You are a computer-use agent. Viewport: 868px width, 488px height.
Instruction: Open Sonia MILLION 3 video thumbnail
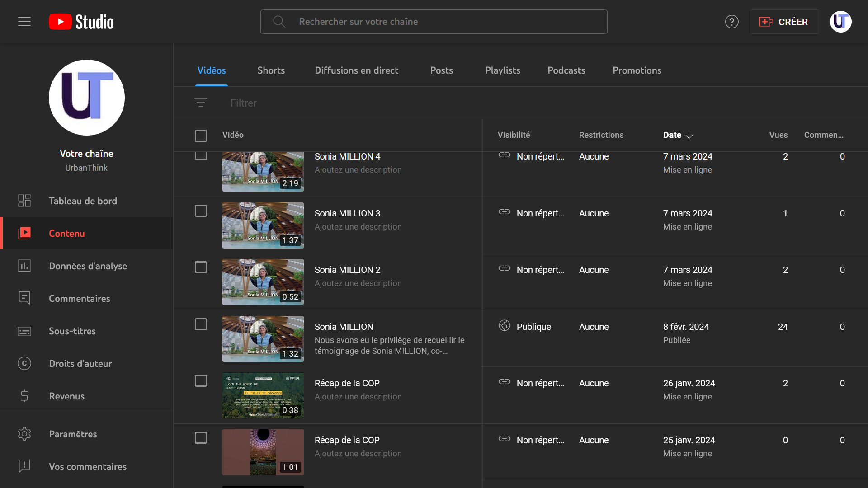click(x=263, y=225)
